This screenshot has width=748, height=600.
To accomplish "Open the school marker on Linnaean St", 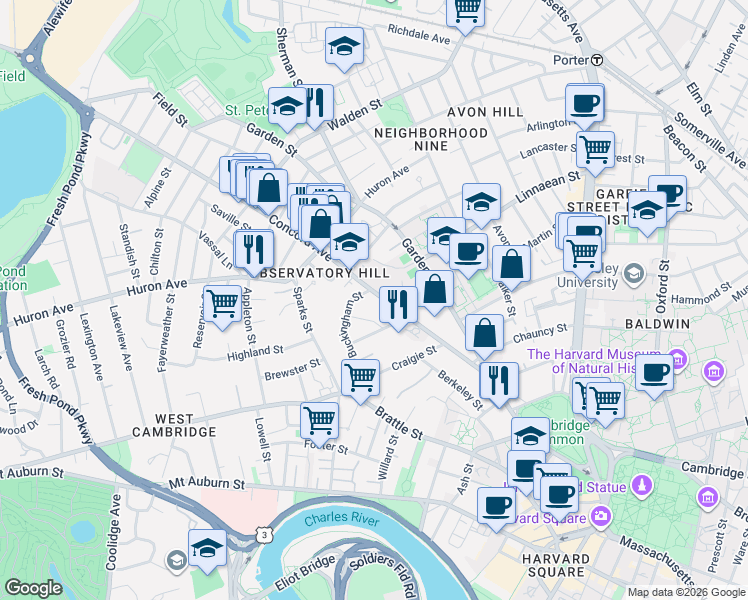I will click(x=481, y=204).
